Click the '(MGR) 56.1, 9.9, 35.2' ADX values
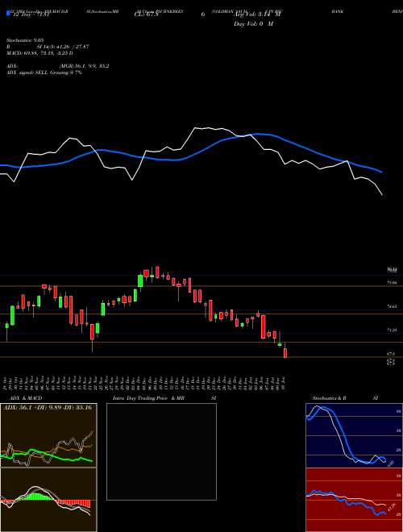The image size is (403, 532). (84, 66)
